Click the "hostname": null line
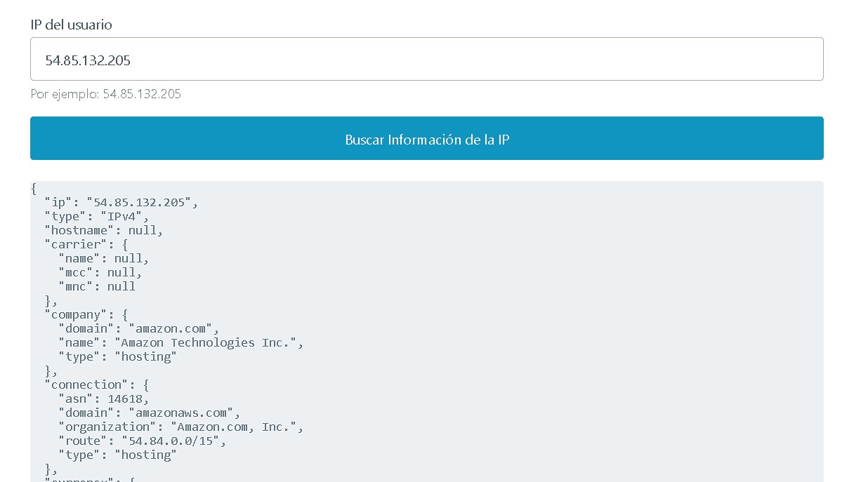 tap(105, 229)
